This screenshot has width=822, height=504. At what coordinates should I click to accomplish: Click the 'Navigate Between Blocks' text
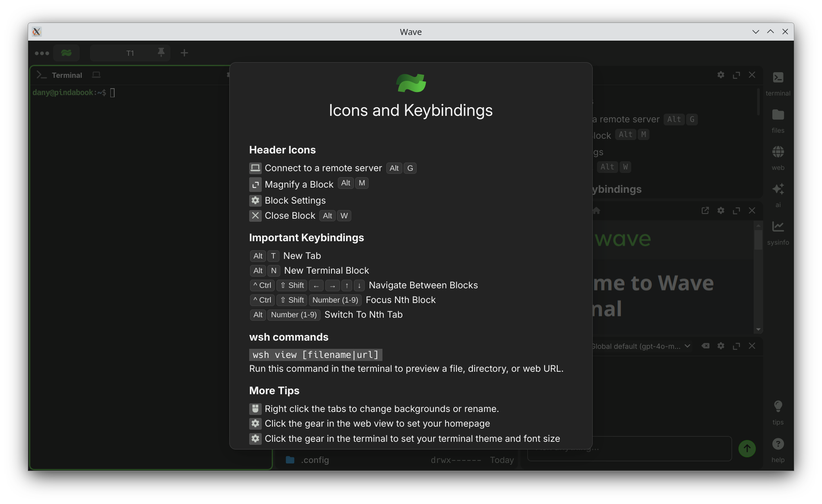[423, 285]
